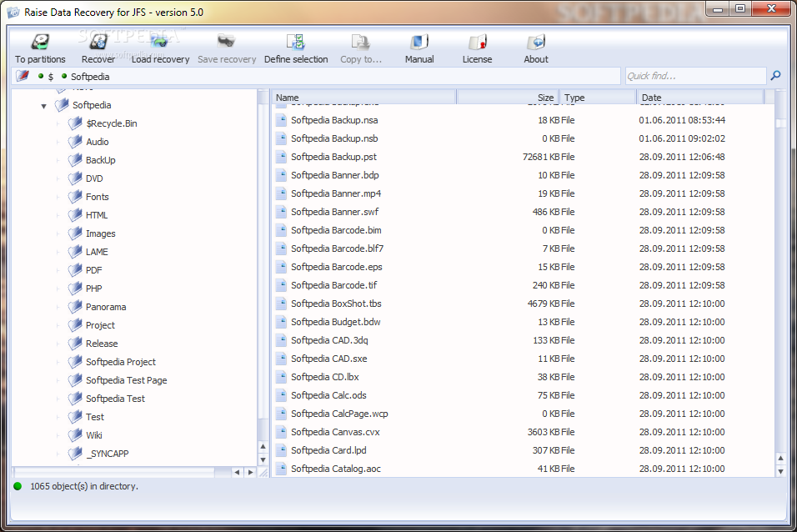This screenshot has height=532, width=797.
Task: Select the PDF folder icon
Action: [x=75, y=269]
